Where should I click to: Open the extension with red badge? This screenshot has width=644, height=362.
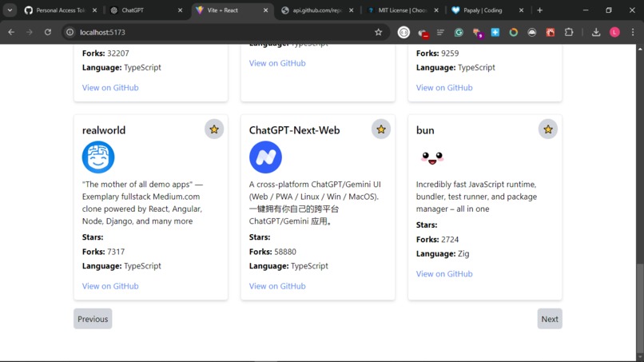(423, 33)
